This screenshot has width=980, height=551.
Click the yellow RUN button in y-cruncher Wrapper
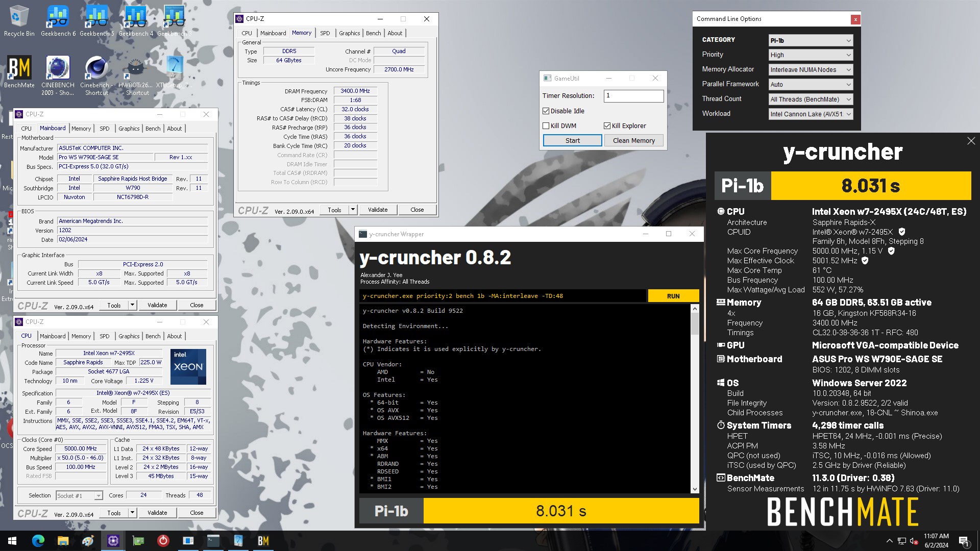[673, 296]
